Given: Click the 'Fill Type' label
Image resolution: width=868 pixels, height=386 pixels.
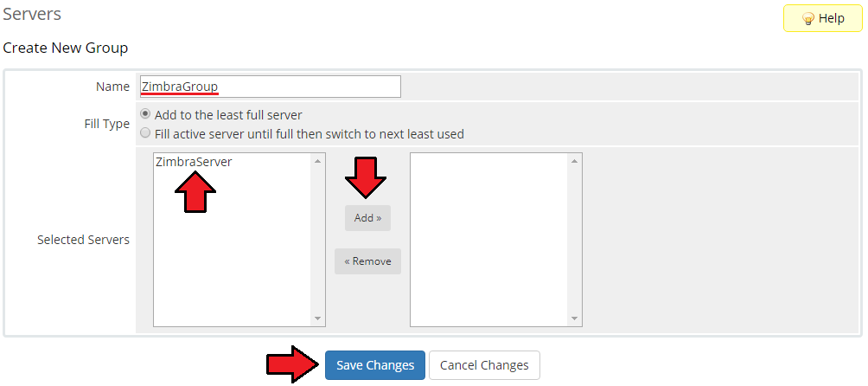Looking at the screenshot, I should click(x=101, y=124).
